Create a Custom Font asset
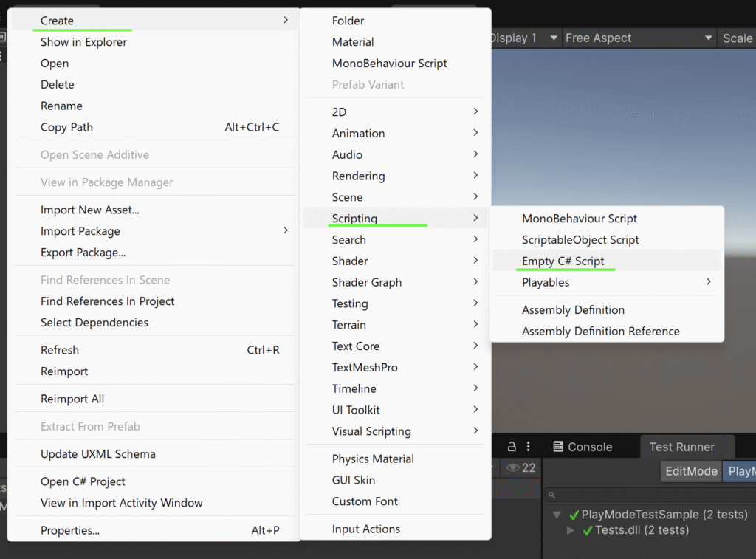 (396, 501)
